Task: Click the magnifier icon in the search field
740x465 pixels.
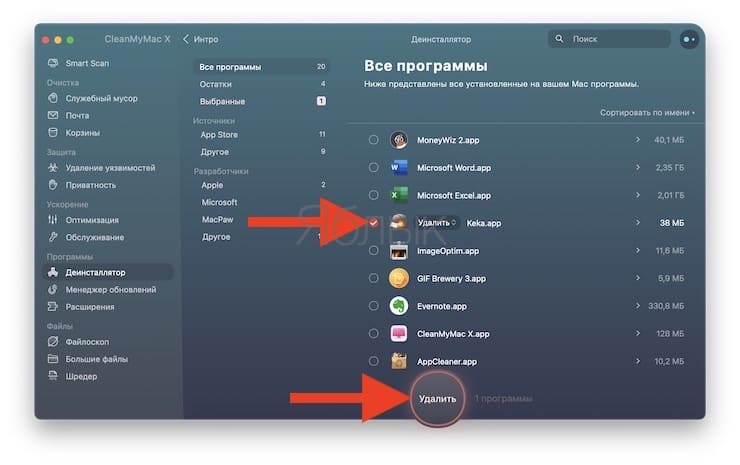Action: click(x=559, y=39)
